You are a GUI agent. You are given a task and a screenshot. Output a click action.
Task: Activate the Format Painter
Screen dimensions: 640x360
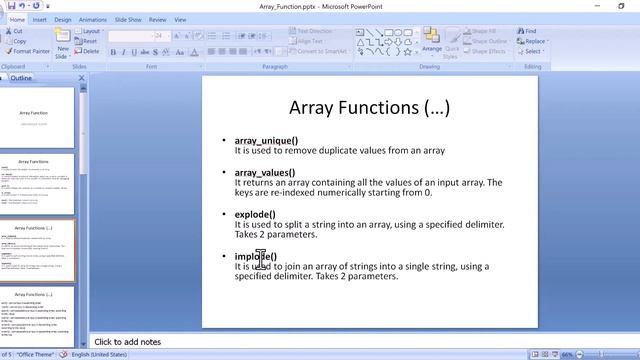[27, 51]
